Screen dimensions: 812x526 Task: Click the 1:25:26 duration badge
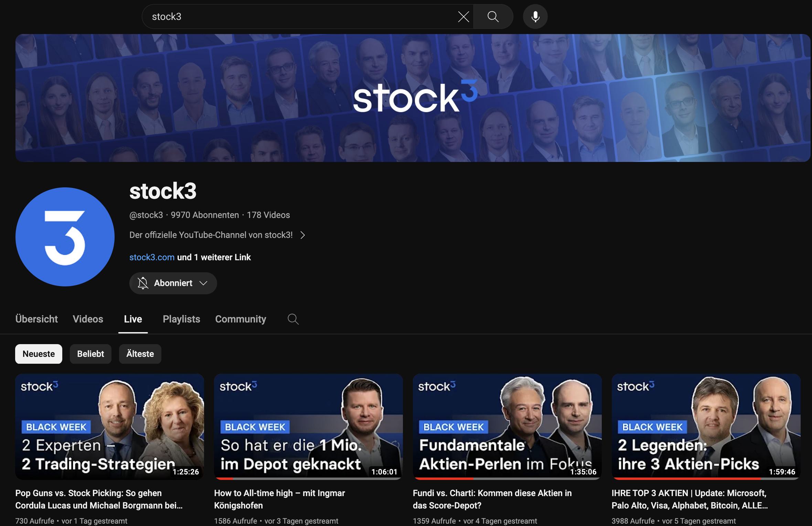click(186, 472)
